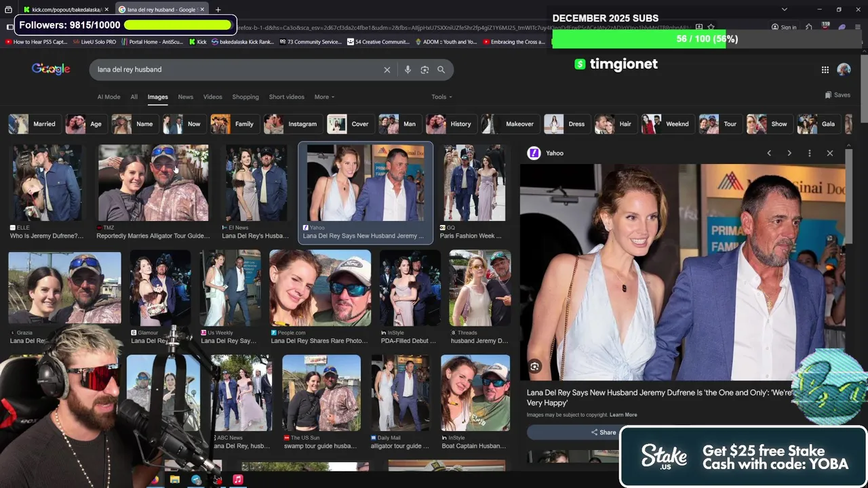868x488 pixels.
Task: Apply the Family filter chip
Action: pyautogui.click(x=234, y=124)
